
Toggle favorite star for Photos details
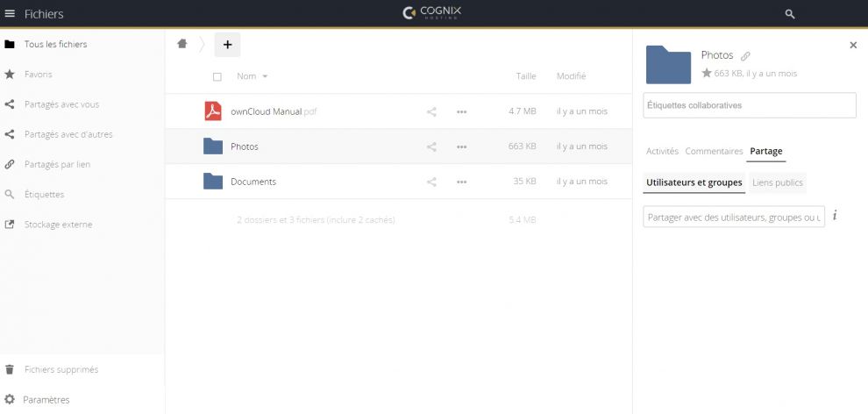(x=707, y=73)
